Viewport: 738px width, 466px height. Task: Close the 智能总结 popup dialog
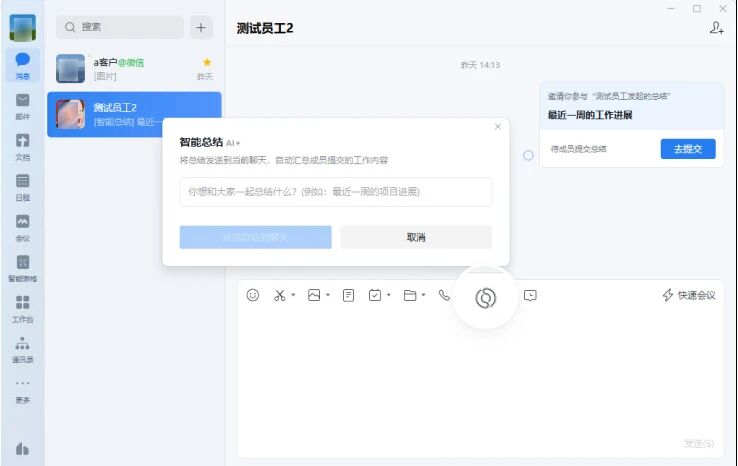498,127
